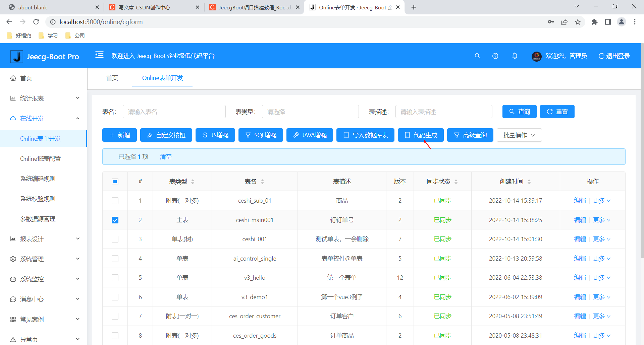Check the v3_hello row checkbox
The image size is (644, 345).
[115, 278]
